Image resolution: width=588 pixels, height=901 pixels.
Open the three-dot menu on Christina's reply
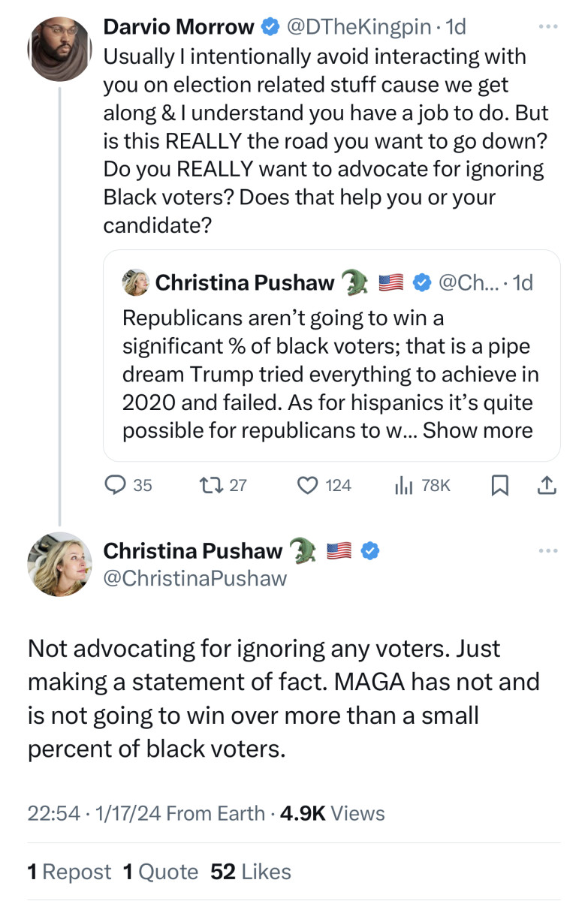tap(548, 551)
